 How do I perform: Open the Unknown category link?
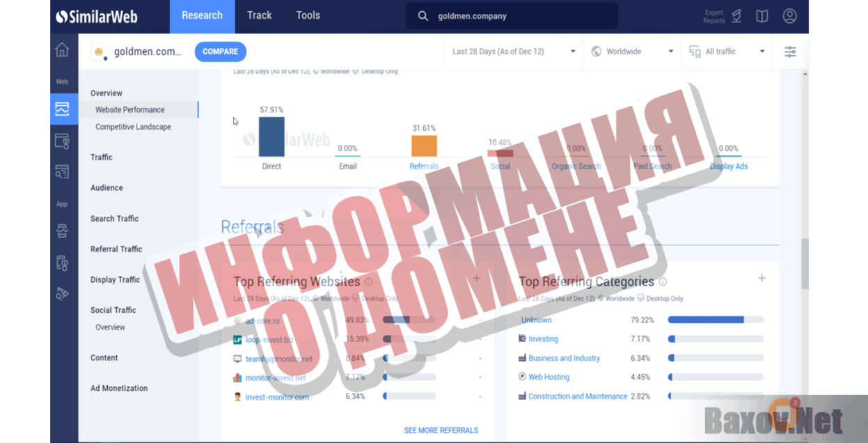(537, 320)
